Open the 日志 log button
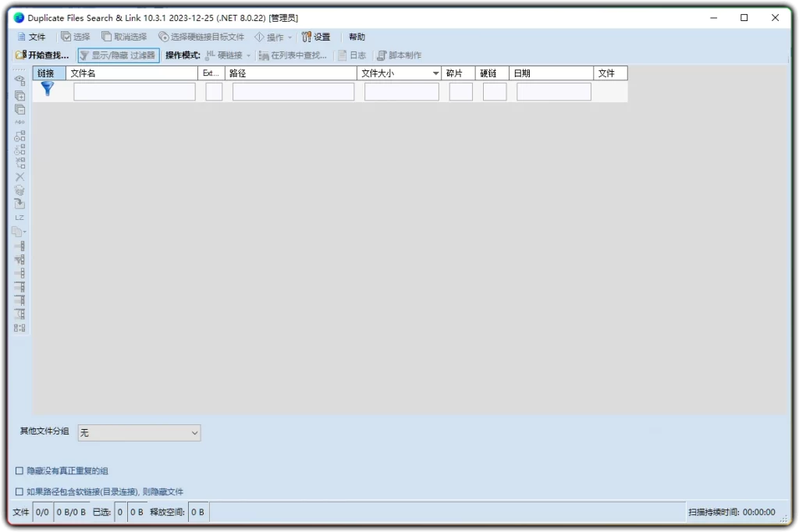 tap(352, 55)
